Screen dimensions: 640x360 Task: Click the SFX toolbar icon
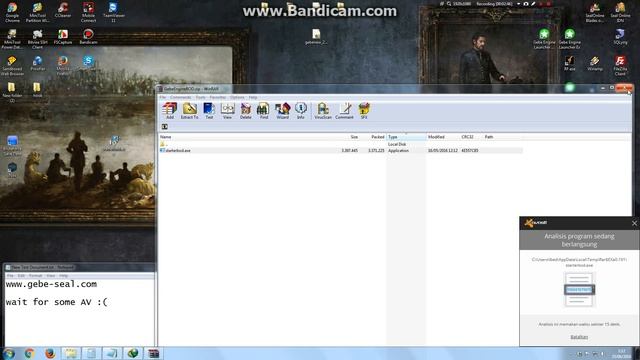pos(364,111)
